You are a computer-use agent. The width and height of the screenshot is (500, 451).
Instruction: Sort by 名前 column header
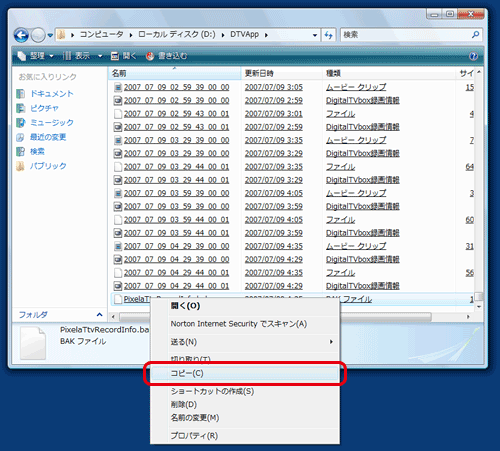pyautogui.click(x=174, y=73)
